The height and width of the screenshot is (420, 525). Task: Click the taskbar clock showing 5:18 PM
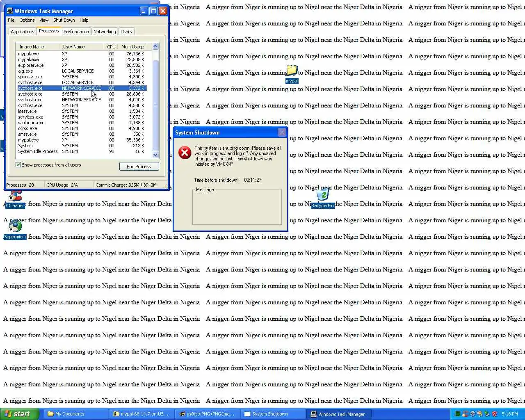[509, 414]
